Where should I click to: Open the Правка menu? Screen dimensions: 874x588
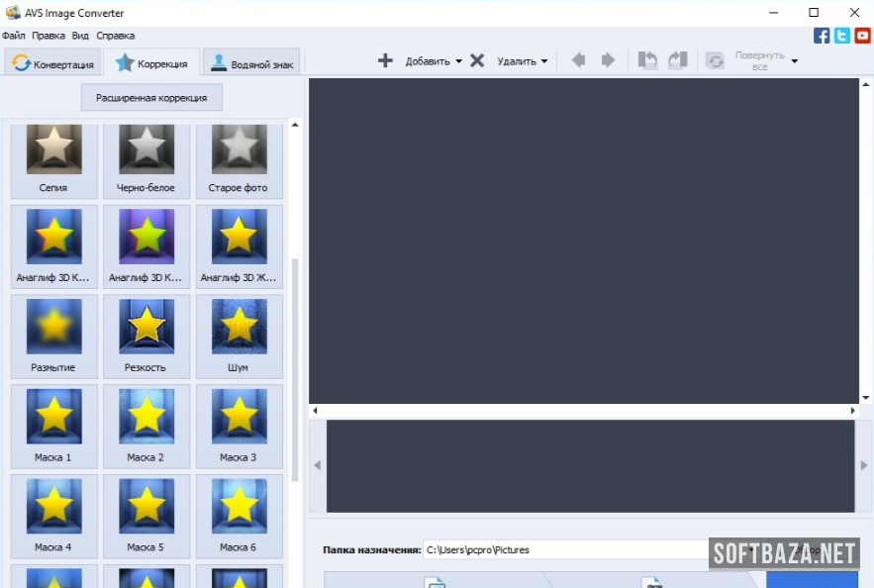pyautogui.click(x=48, y=36)
